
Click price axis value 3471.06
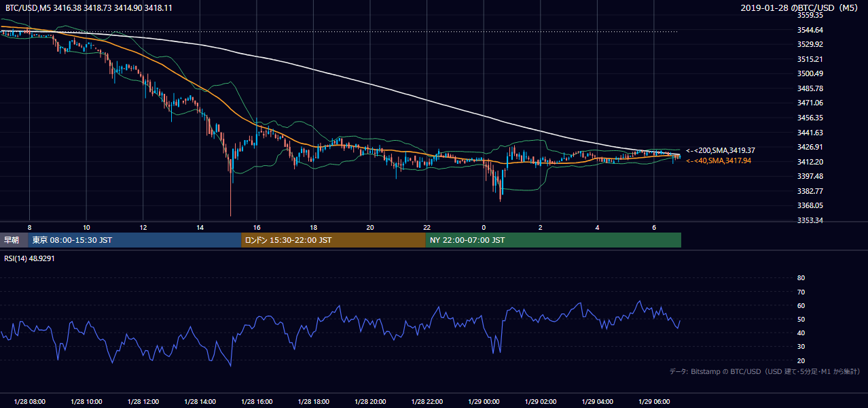coord(810,103)
